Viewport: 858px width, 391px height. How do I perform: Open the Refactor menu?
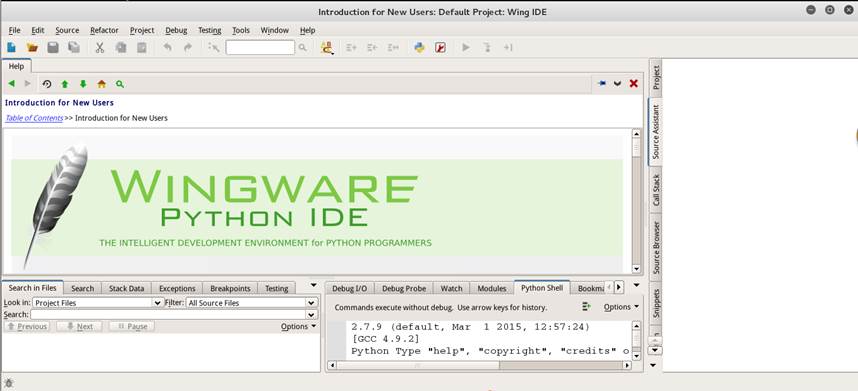(104, 30)
